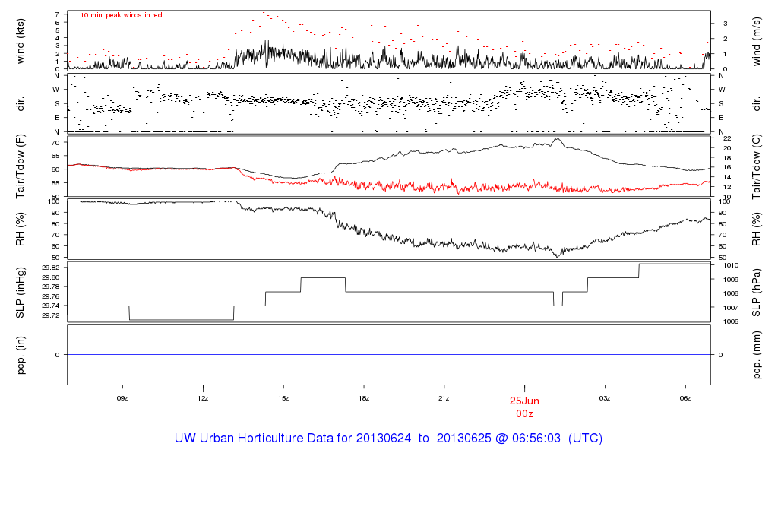The width and height of the screenshot is (778, 532).
Task: Click the chart title UW Urban Horticulture Data
Action: (388, 439)
